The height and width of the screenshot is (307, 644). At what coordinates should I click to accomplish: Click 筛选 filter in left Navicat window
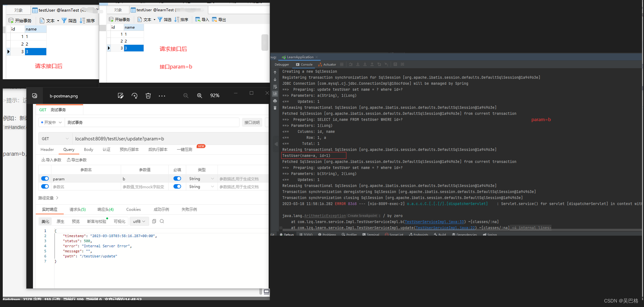click(x=69, y=21)
